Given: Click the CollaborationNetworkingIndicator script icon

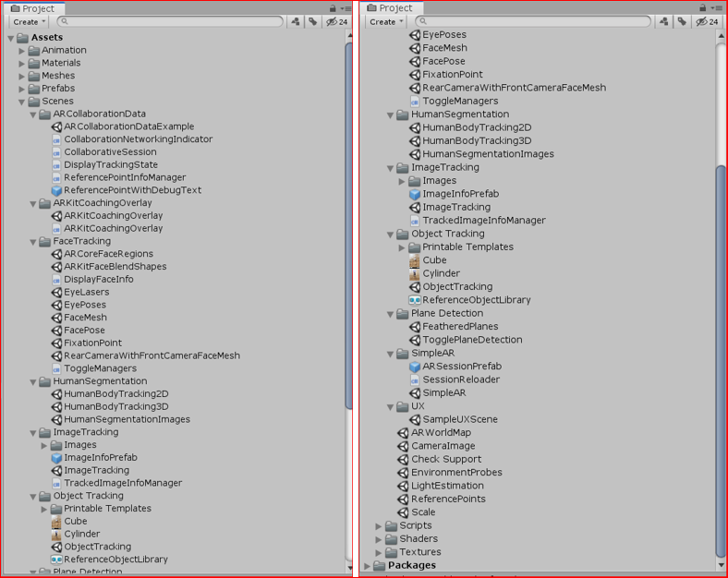Looking at the screenshot, I should point(56,139).
